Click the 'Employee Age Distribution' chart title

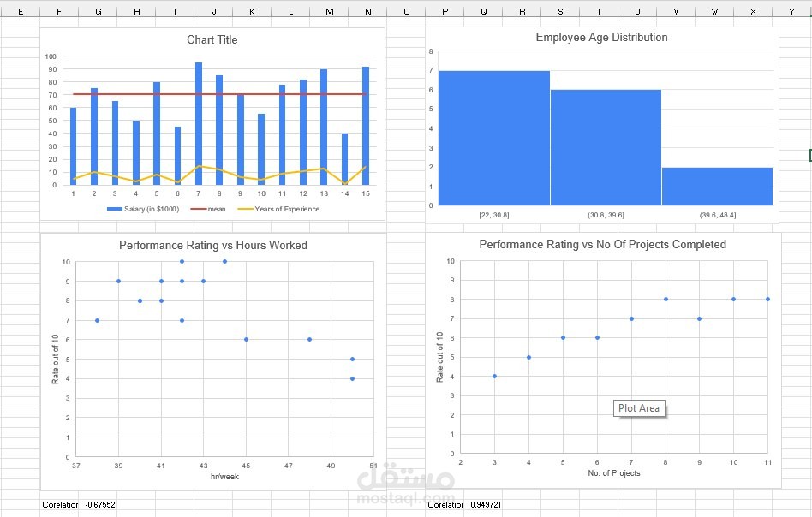click(x=601, y=38)
